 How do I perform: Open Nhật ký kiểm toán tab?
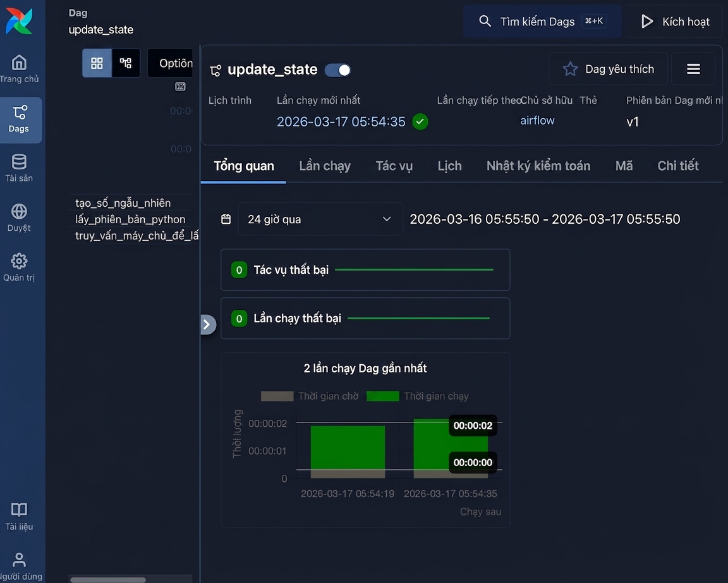tap(538, 166)
